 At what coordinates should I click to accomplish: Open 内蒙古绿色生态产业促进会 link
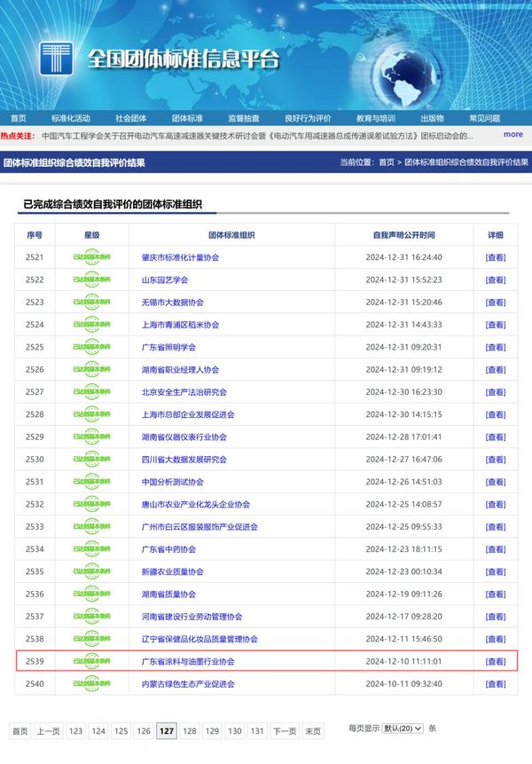pos(188,683)
